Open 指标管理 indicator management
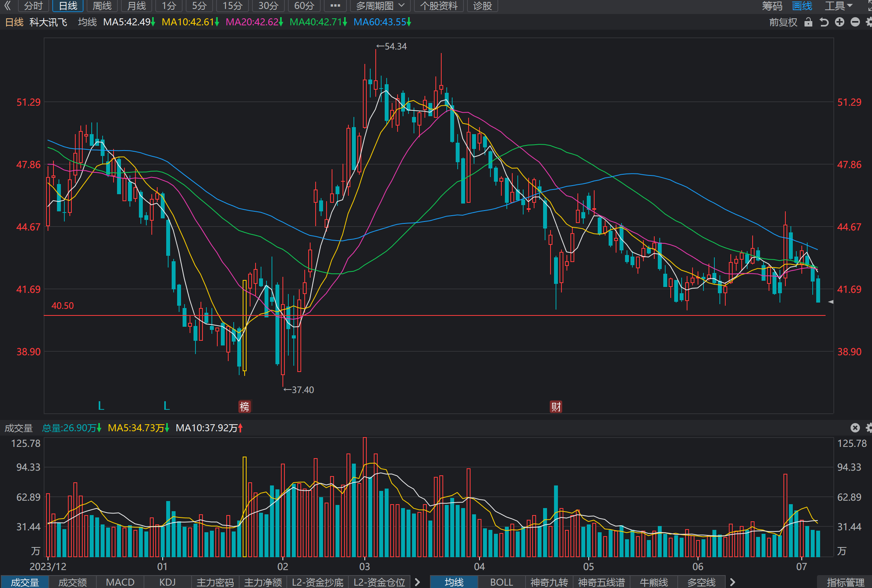Viewport: 872px width, 588px height. (845, 582)
